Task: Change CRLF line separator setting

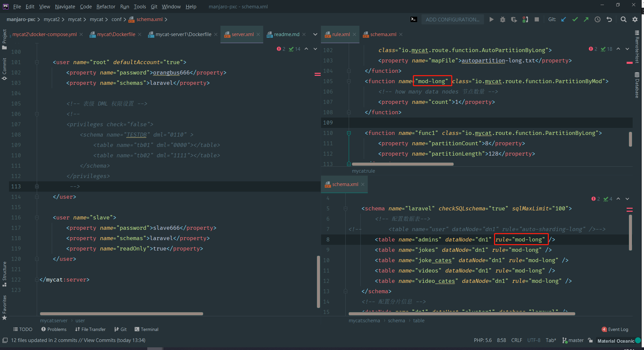Action: point(516,340)
